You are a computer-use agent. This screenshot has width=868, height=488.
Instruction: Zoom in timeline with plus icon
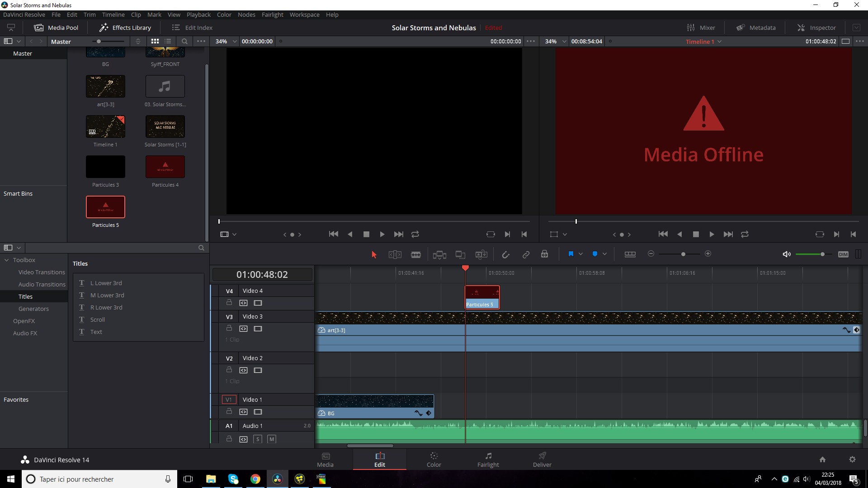tap(708, 253)
